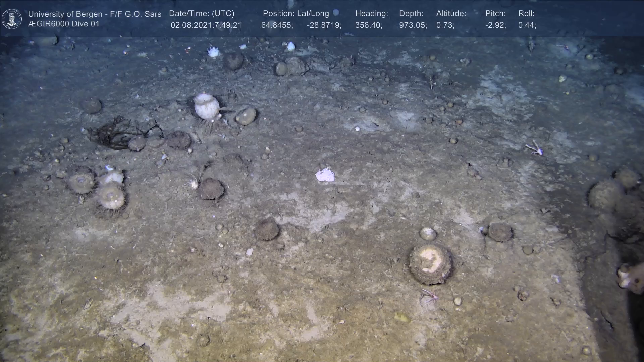Select the heading value 358.40

368,25
